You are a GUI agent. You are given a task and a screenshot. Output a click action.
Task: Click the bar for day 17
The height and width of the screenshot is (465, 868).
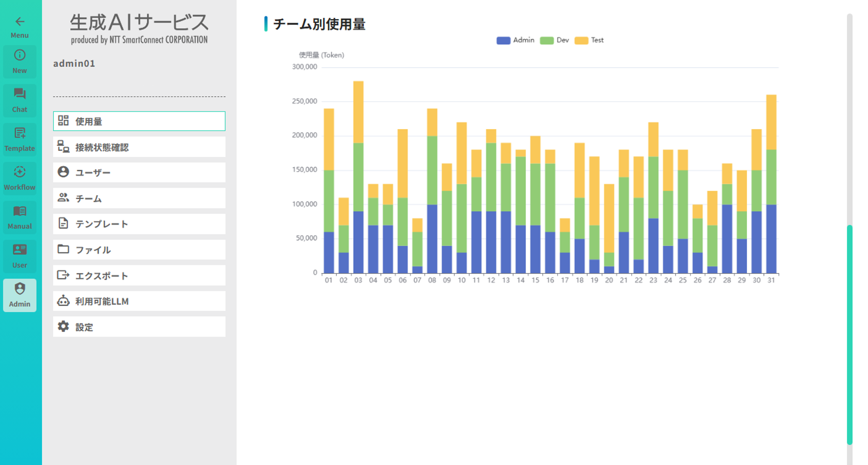pyautogui.click(x=565, y=246)
